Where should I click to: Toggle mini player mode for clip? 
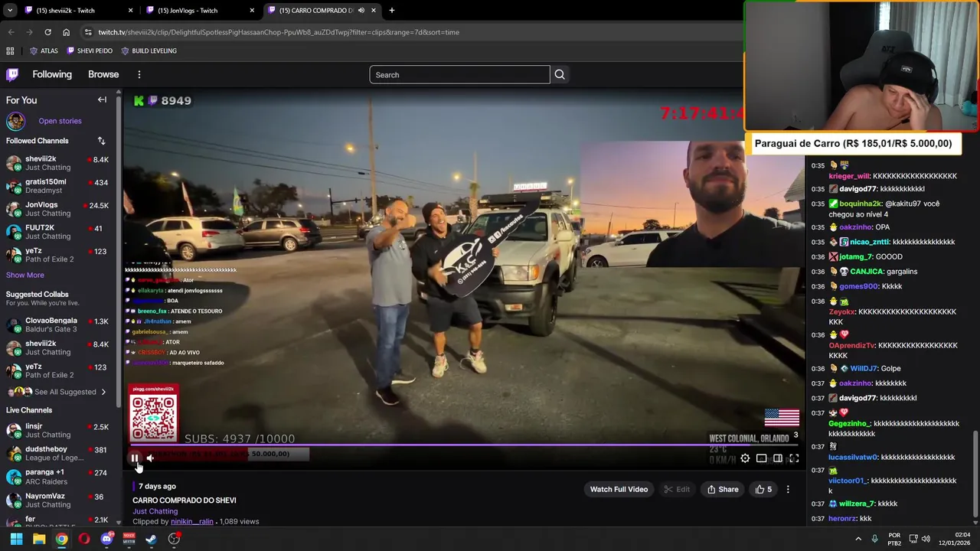coord(761,458)
